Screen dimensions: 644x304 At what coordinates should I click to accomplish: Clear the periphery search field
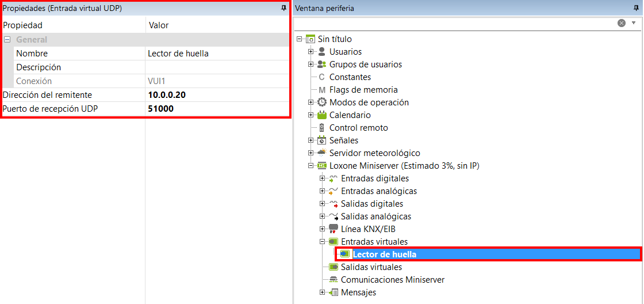point(622,23)
